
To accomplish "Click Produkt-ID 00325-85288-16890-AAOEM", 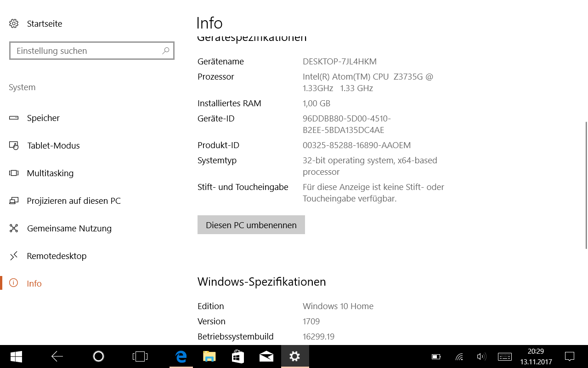I will tap(356, 145).
